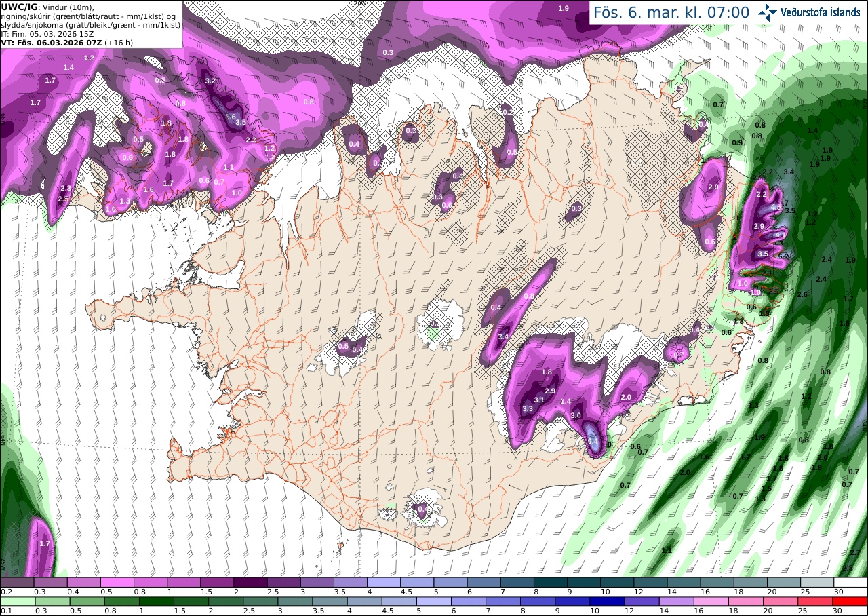Image resolution: width=868 pixels, height=616 pixels.
Task: Click the '2.8' value at bottom-right corner
Action: pyautogui.click(x=848, y=568)
